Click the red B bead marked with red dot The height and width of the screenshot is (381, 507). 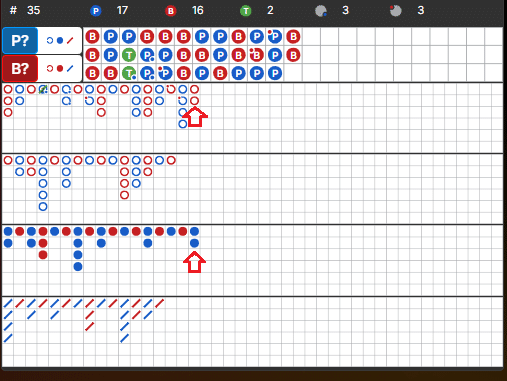pyautogui.click(x=256, y=55)
